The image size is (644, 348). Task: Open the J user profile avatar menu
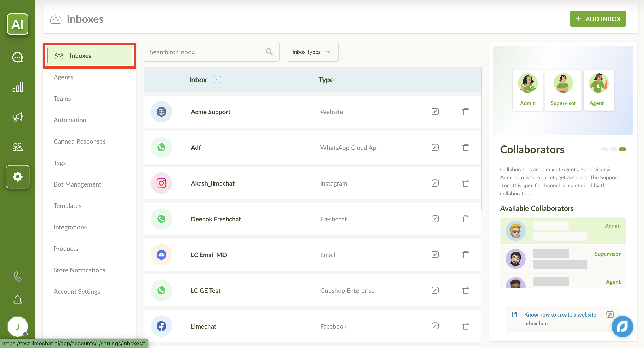pos(17,326)
